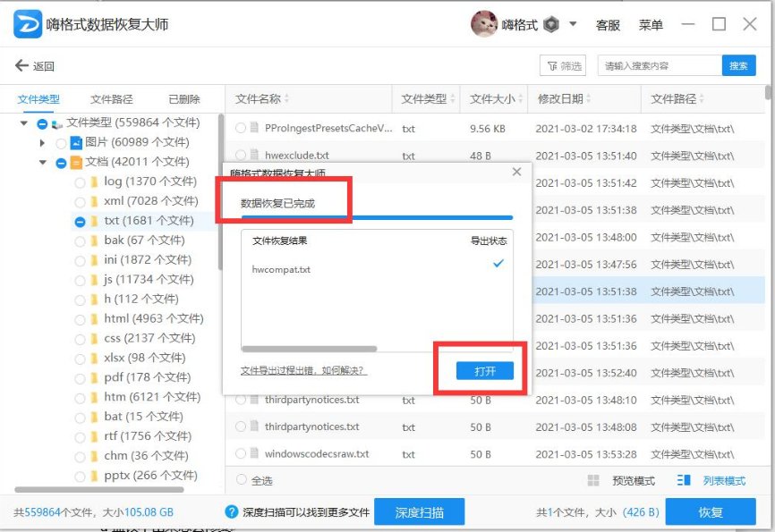775x532 pixels.
Task: Click the htm folder icon
Action: [94, 398]
